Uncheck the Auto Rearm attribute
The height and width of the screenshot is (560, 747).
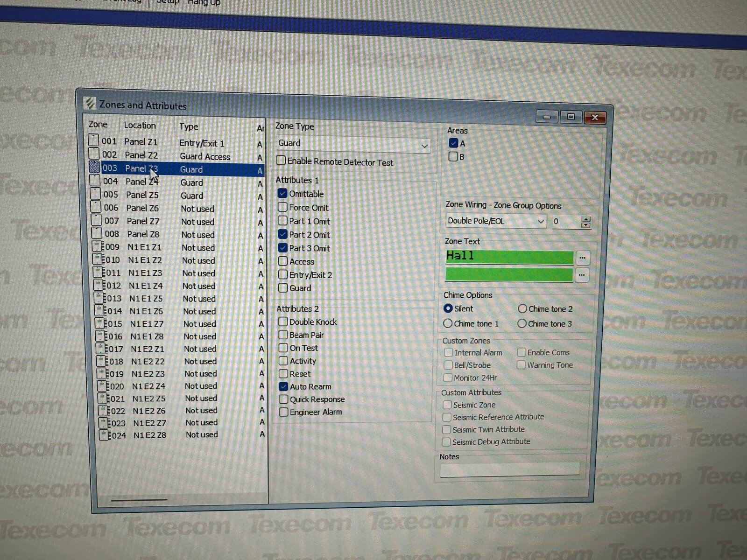point(283,386)
